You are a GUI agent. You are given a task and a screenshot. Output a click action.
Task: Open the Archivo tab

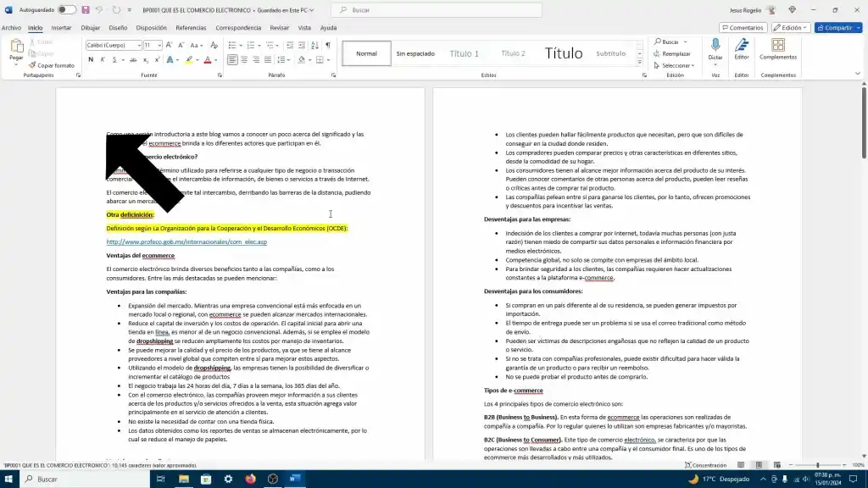click(x=11, y=28)
